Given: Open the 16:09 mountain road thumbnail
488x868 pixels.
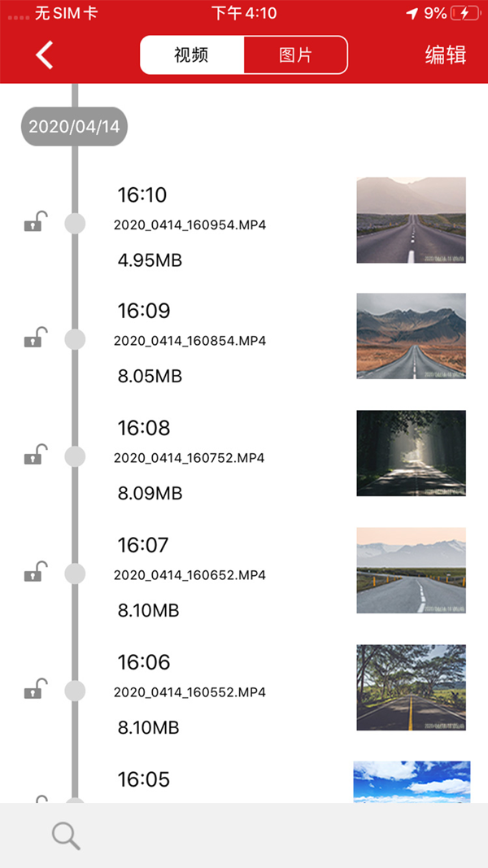Looking at the screenshot, I should [411, 336].
